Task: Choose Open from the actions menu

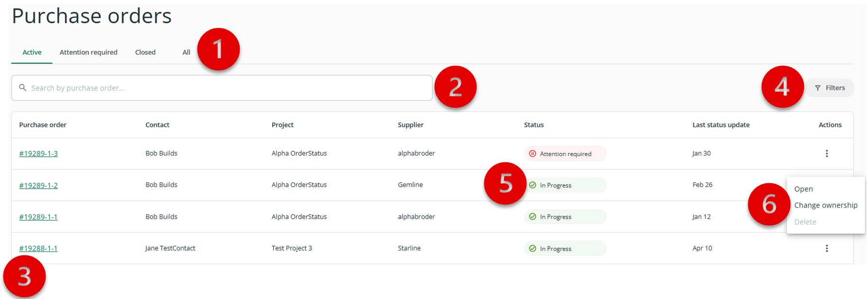Action: pyautogui.click(x=803, y=189)
